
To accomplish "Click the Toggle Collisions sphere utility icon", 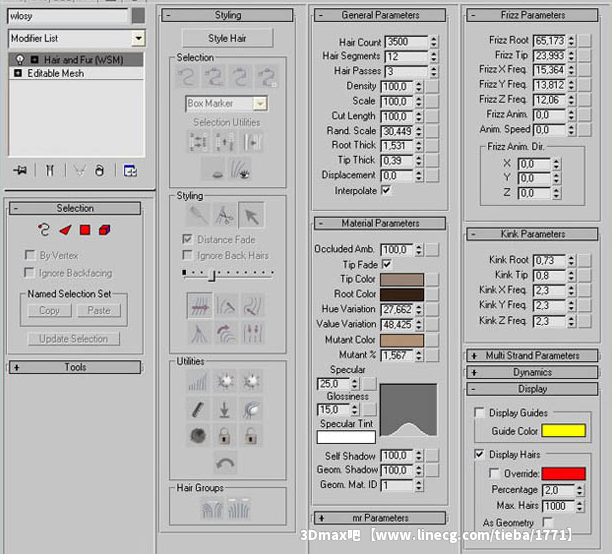I will pos(198,436).
